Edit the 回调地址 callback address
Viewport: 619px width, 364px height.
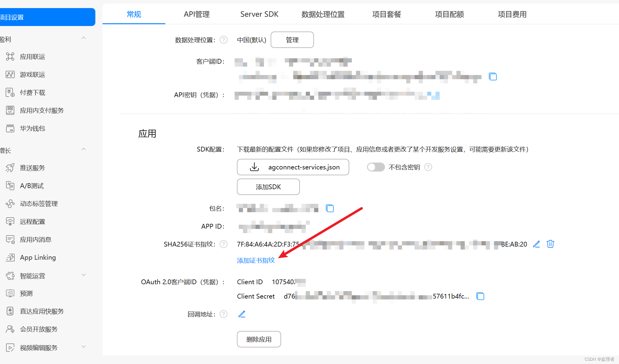242,314
